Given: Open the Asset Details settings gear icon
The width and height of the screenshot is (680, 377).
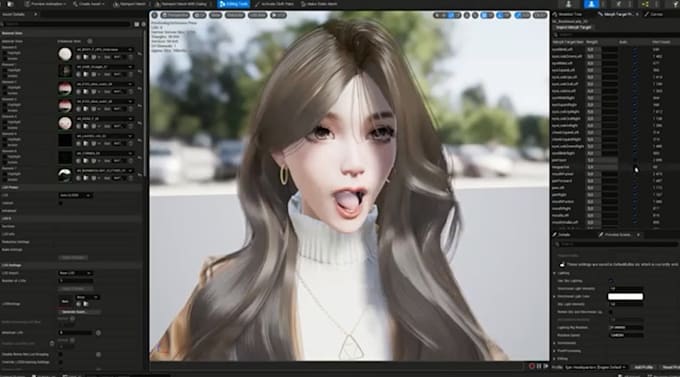Looking at the screenshot, I should coord(144,24).
